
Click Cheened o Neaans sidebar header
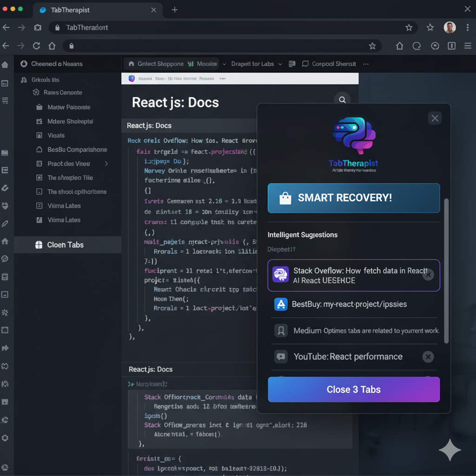point(51,64)
